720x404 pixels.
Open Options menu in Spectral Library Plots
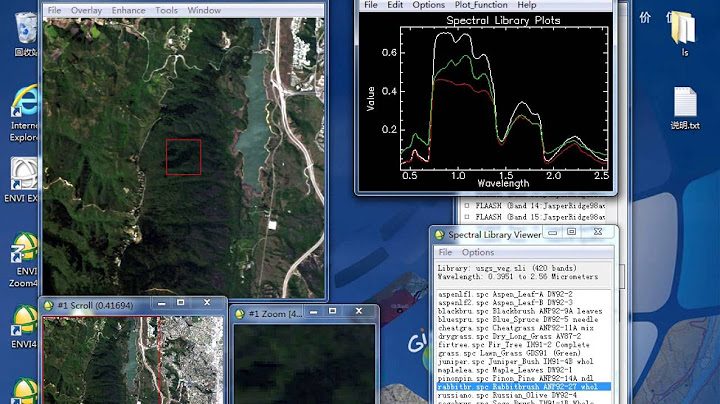(x=428, y=5)
